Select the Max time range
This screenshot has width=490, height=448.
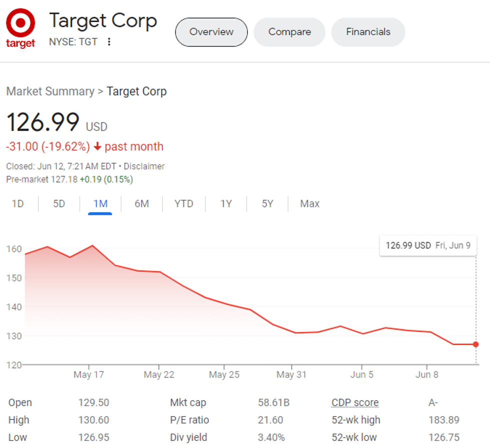pos(309,204)
